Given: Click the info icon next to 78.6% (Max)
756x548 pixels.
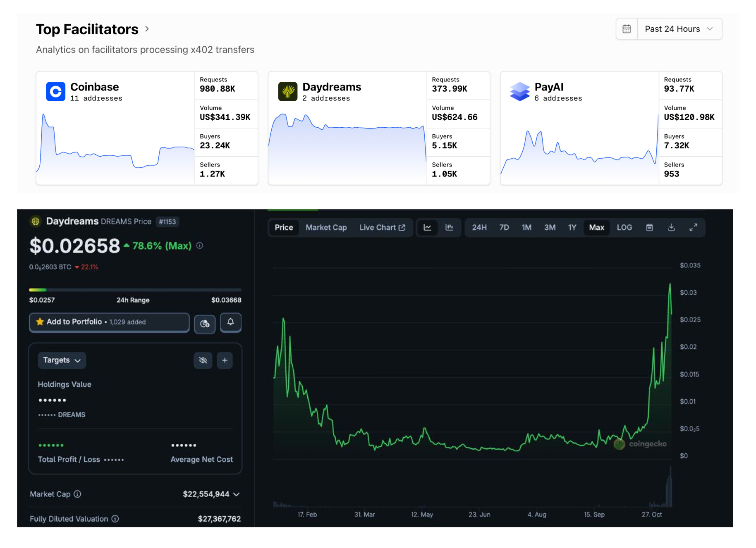Looking at the screenshot, I should pos(200,245).
